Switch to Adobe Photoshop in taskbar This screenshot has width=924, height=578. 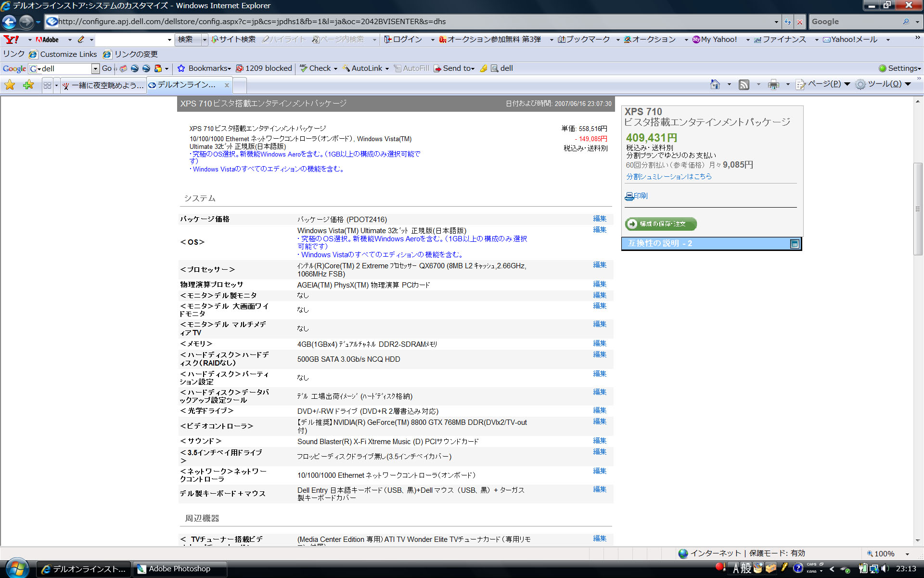point(179,569)
